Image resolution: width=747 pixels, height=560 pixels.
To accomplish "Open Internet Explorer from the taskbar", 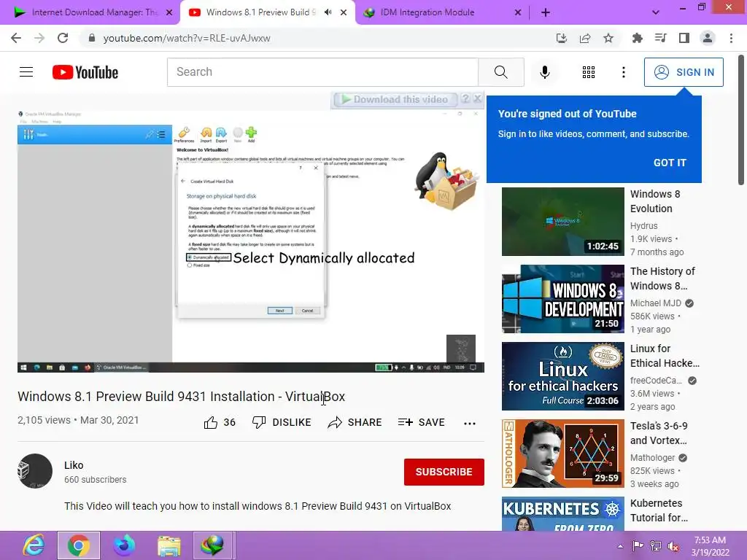I will click(x=34, y=545).
